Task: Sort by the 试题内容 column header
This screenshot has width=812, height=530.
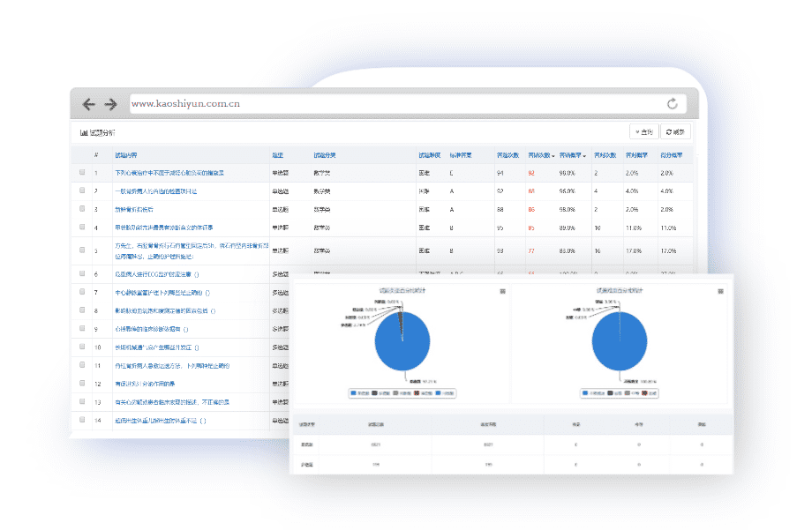Action: tap(126, 155)
